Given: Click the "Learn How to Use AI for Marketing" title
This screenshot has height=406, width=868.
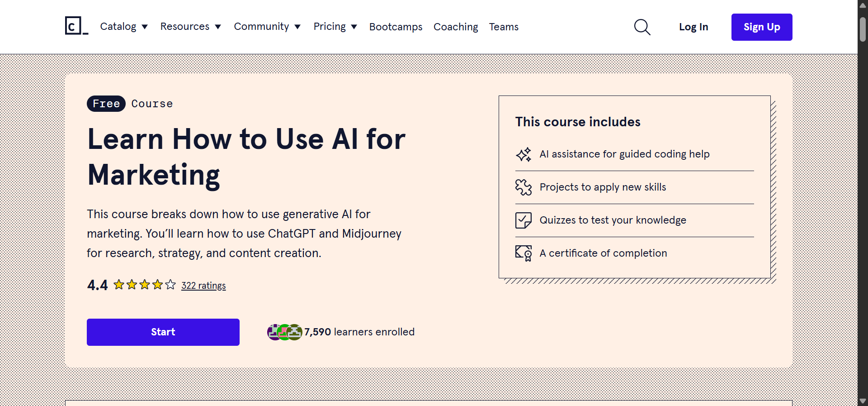Looking at the screenshot, I should point(246,157).
